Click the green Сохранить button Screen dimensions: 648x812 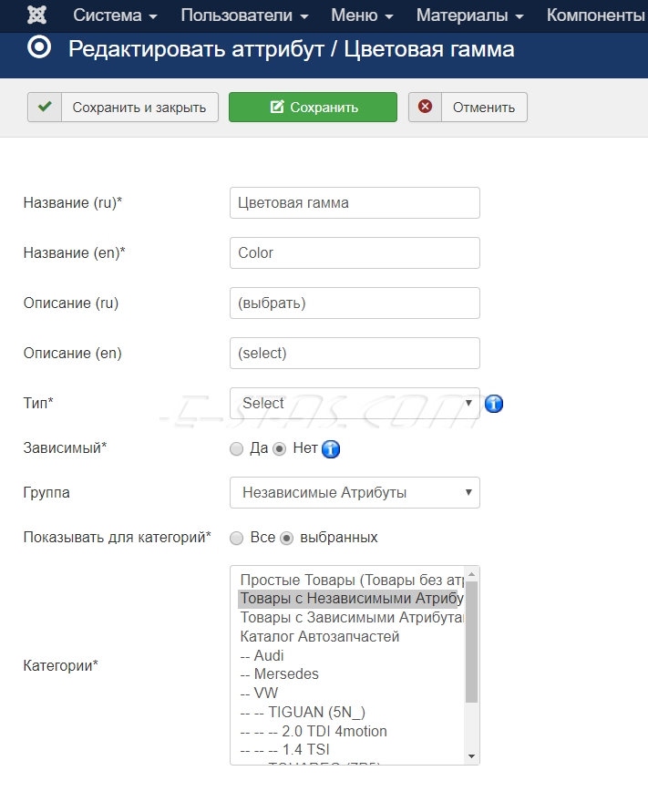pos(313,108)
